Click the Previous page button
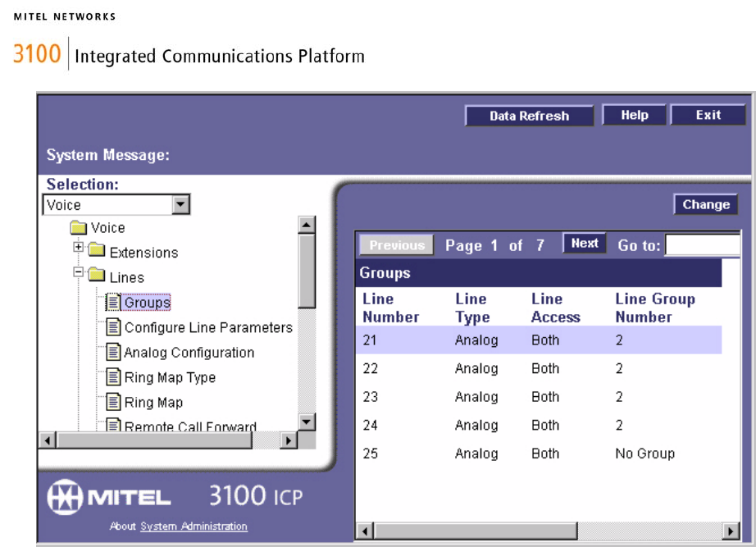The image size is (756, 547). [x=396, y=245]
